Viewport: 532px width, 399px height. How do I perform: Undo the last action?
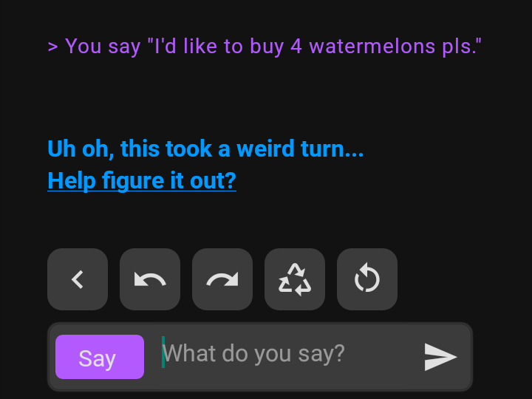pos(150,279)
